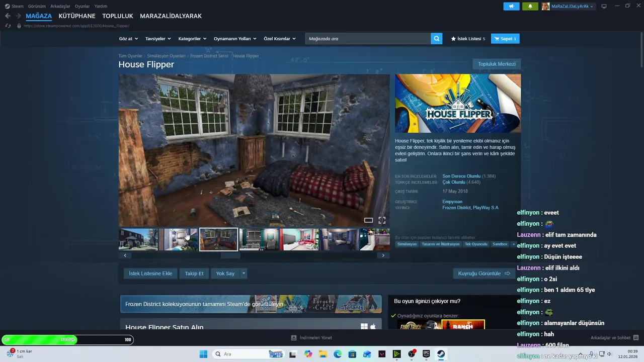Select the pink bedroom thumbnail

click(299, 239)
